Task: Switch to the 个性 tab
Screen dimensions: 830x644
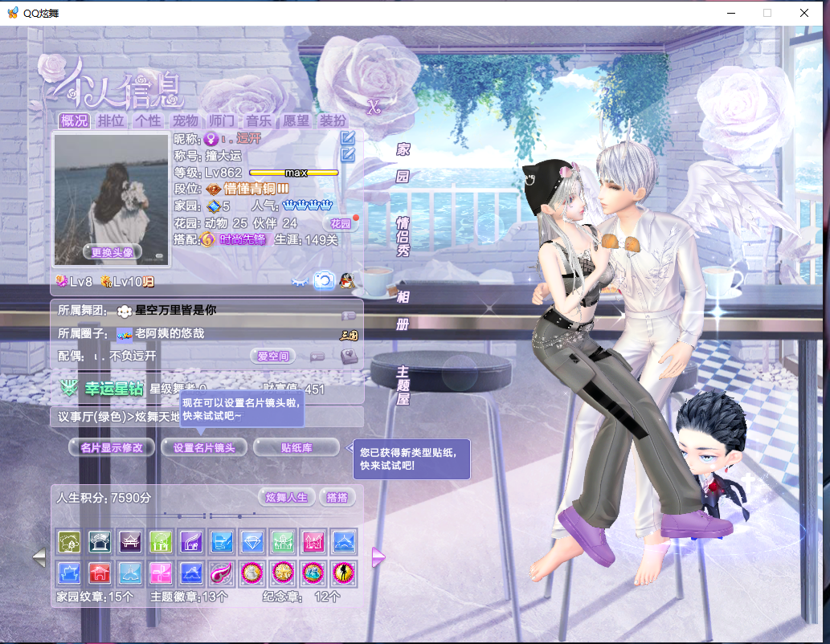Action: (x=148, y=120)
